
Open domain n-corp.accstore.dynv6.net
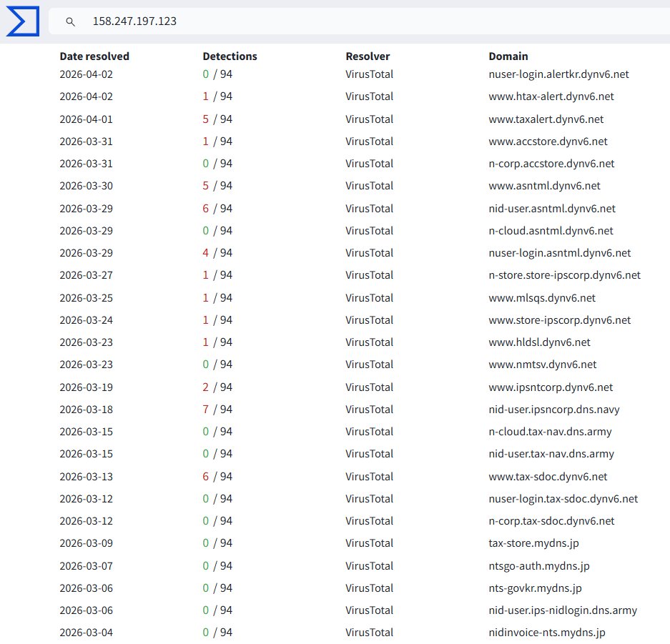pyautogui.click(x=551, y=164)
